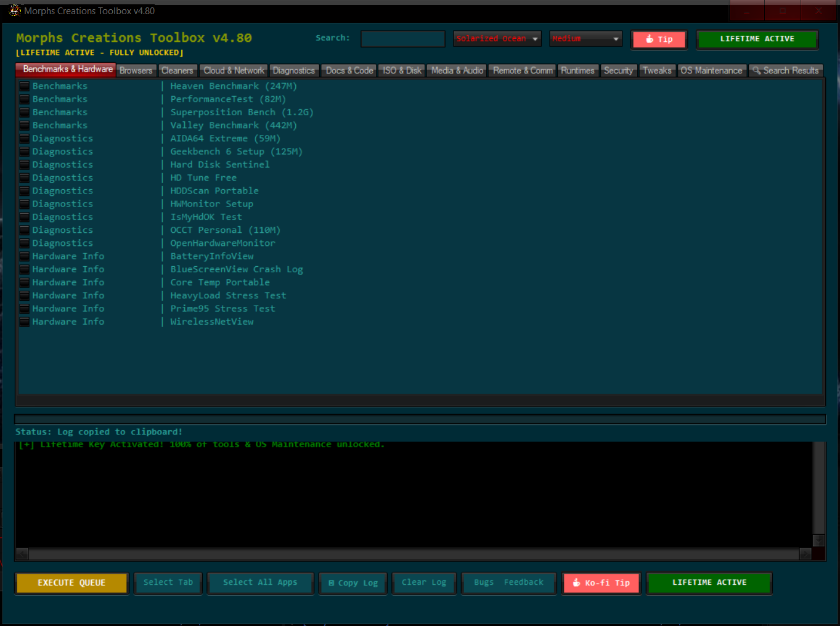Screen dimensions: 840x626
Task: Select the Cloud & Network tab
Action: pos(234,71)
